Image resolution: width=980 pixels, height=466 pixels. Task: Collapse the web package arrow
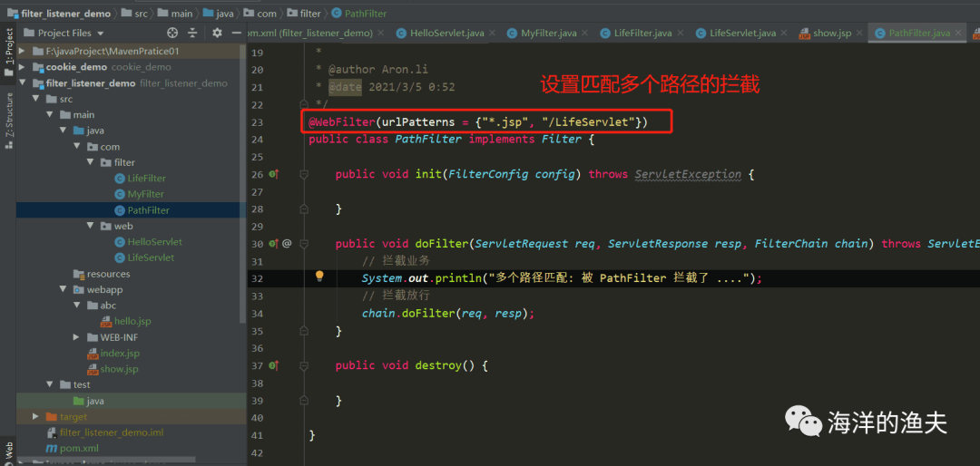coord(90,226)
